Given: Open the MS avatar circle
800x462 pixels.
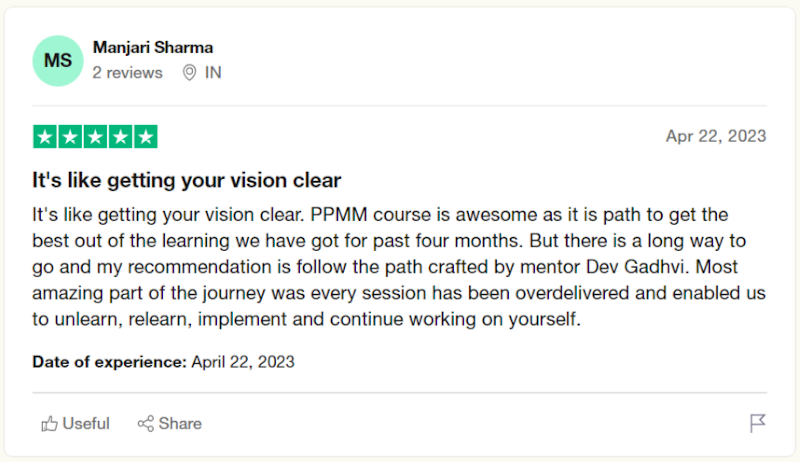Looking at the screenshot, I should pyautogui.click(x=58, y=61).
